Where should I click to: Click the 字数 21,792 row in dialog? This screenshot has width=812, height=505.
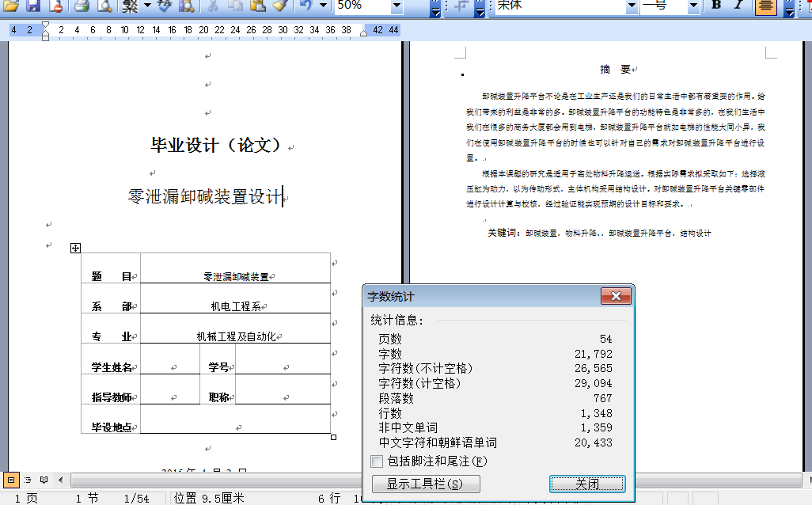pos(495,354)
